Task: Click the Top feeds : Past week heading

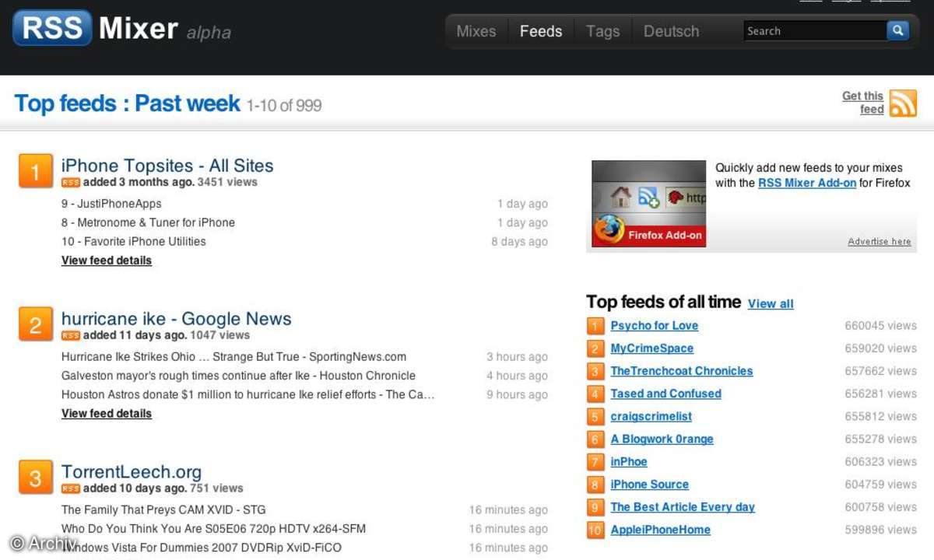Action: point(127,103)
